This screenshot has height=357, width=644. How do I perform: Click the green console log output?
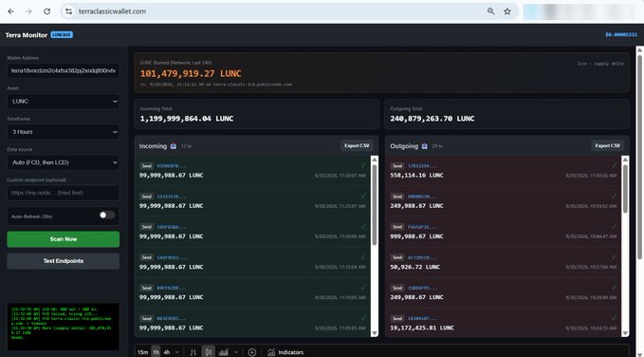pyautogui.click(x=64, y=327)
